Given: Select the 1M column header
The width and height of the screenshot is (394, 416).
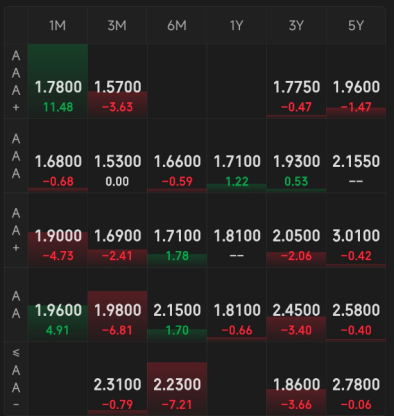Looking at the screenshot, I should point(58,25).
